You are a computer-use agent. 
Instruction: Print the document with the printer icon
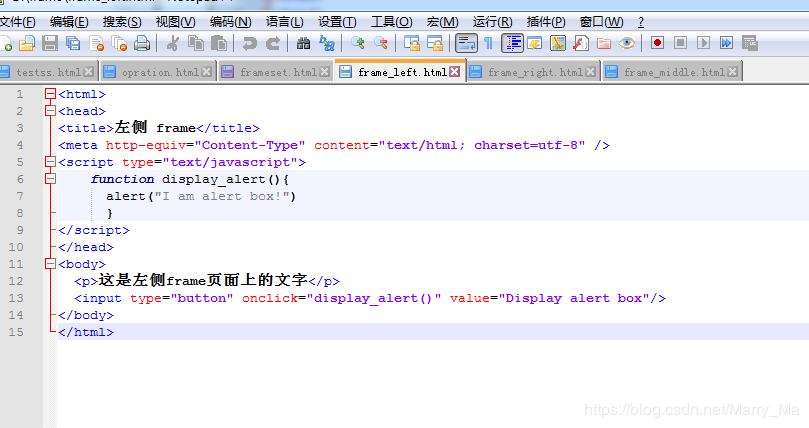click(142, 43)
